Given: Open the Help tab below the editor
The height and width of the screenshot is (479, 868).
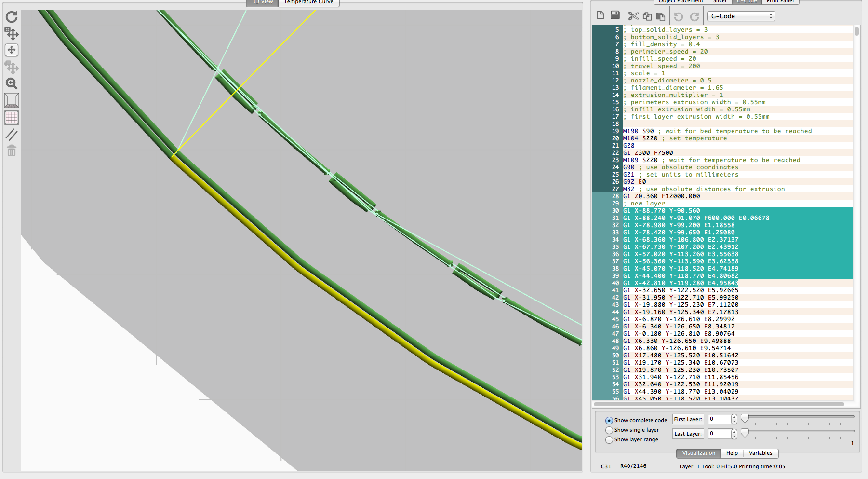Looking at the screenshot, I should tap(732, 453).
